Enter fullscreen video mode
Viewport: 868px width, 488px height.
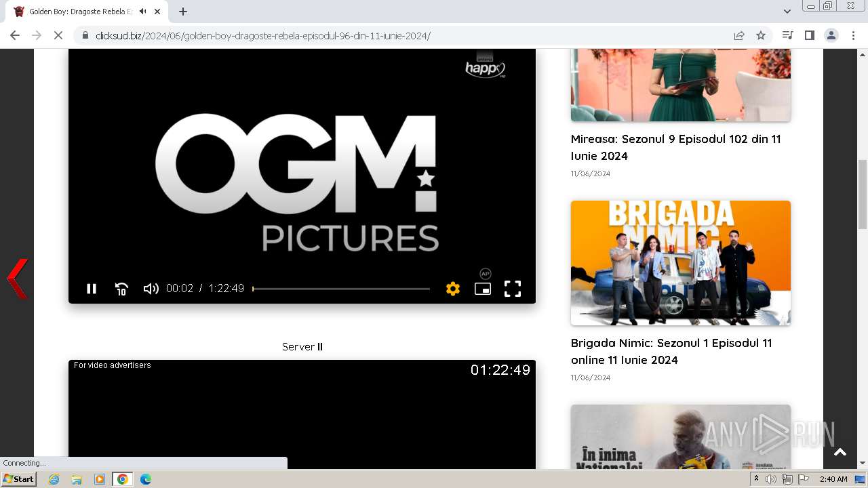513,289
